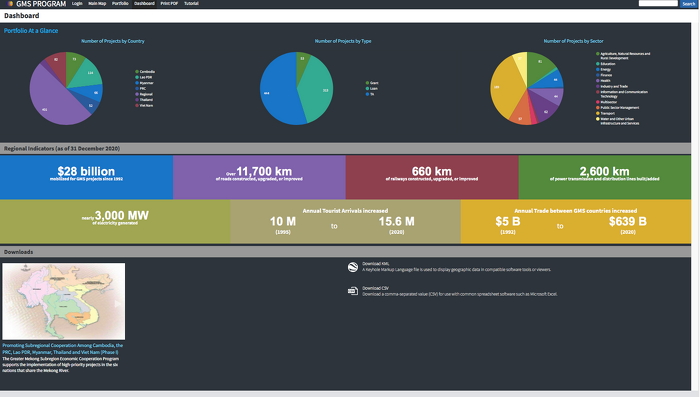The width and height of the screenshot is (700, 397).
Task: Toggle Grant in the type chart legend
Action: tap(372, 83)
